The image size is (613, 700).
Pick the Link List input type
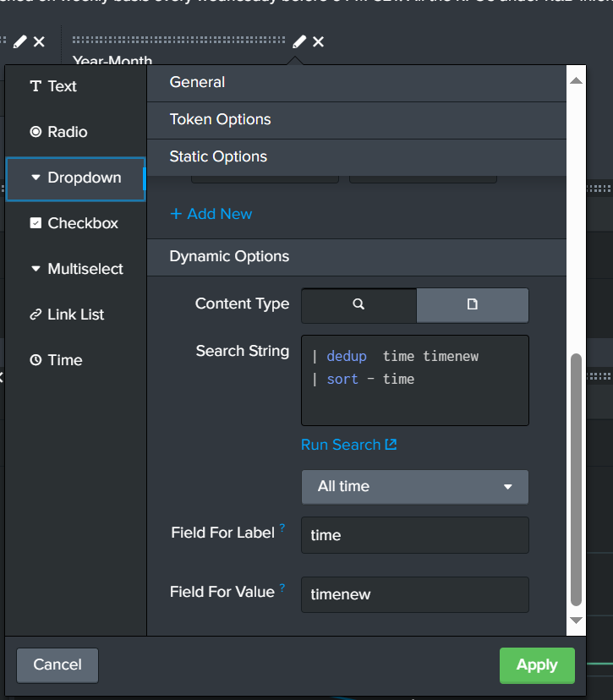68,314
